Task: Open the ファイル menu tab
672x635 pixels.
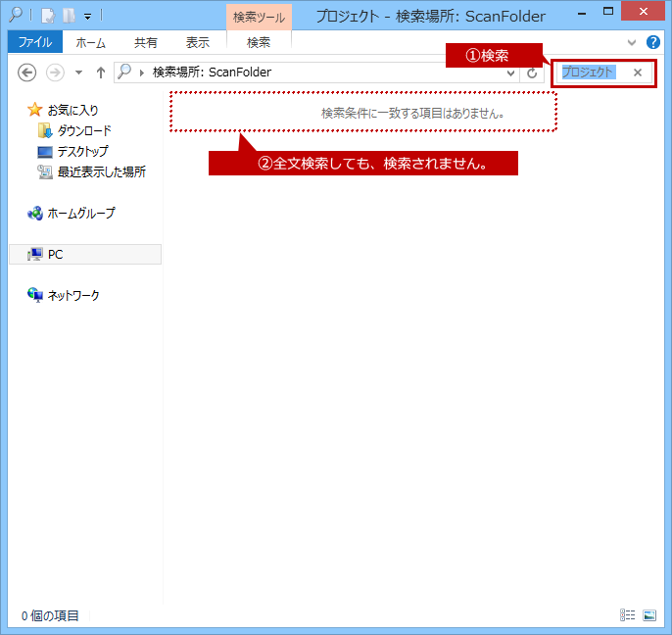Action: click(x=35, y=42)
